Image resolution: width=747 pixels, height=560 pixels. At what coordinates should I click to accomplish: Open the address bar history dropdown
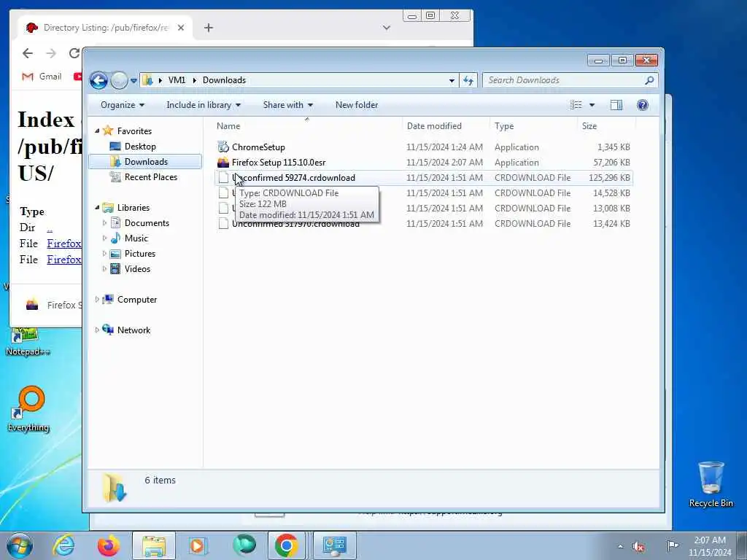click(x=452, y=80)
